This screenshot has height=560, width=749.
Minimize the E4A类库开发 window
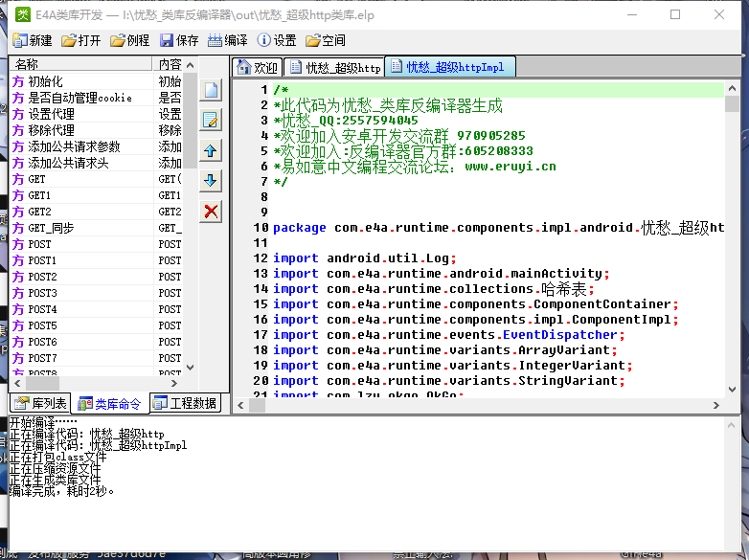coord(632,14)
